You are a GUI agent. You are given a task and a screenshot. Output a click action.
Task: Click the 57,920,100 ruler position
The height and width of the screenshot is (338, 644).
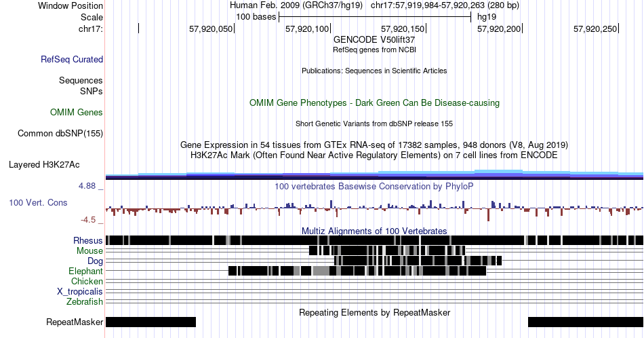pos(307,29)
